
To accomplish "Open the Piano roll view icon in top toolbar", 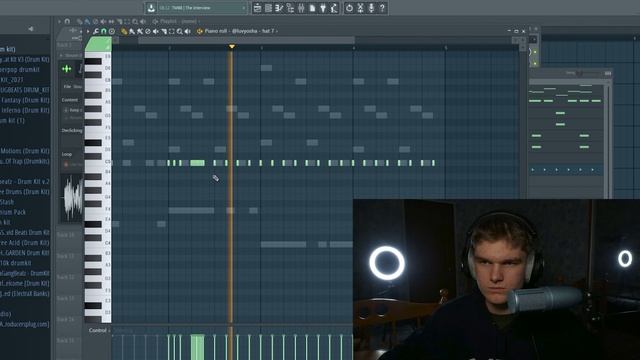I will coord(279,8).
